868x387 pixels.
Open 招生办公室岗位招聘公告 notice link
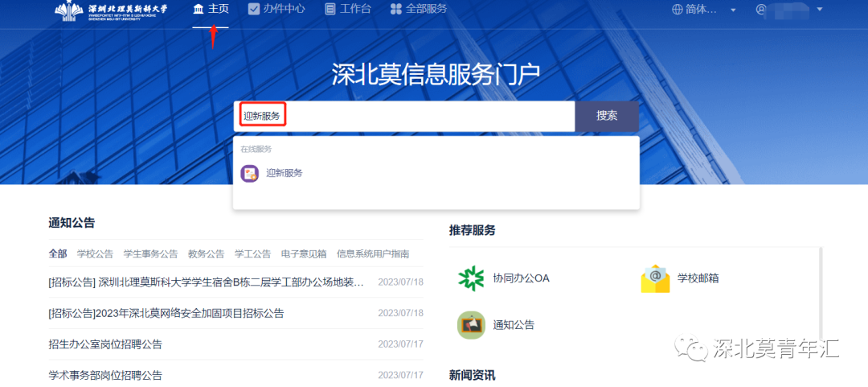pos(105,344)
